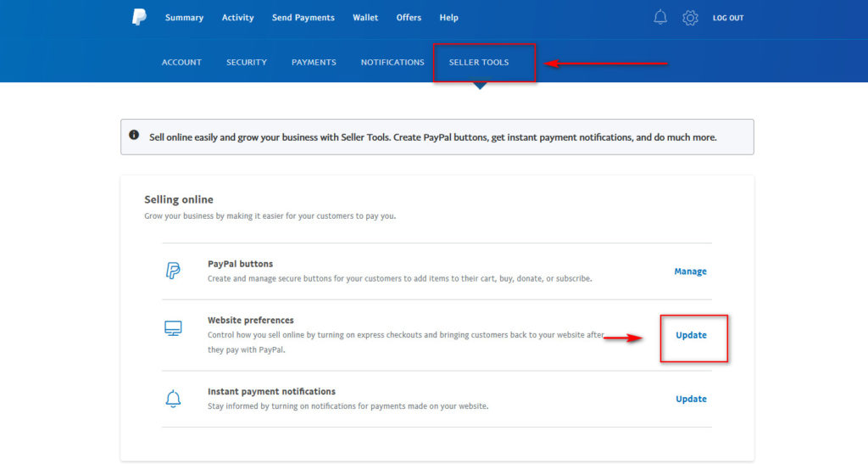Click 'Create and manage secure buttons' description
This screenshot has width=868, height=464.
[400, 278]
